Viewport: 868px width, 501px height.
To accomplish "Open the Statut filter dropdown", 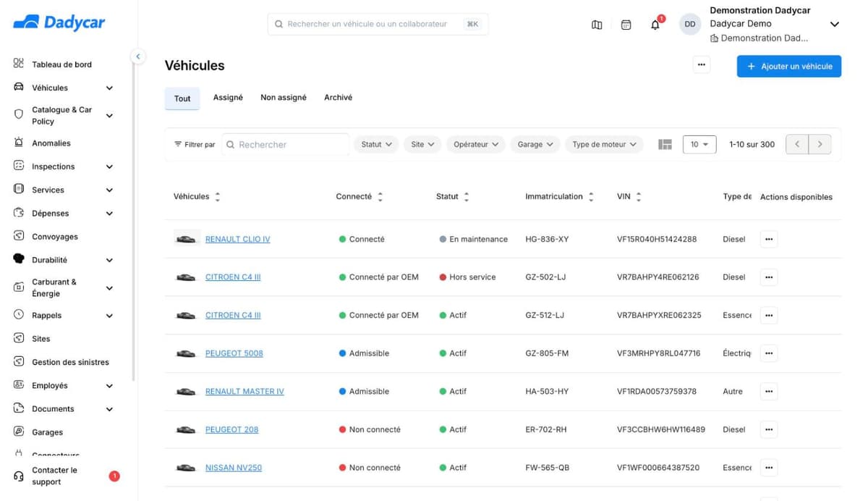I will (x=377, y=144).
